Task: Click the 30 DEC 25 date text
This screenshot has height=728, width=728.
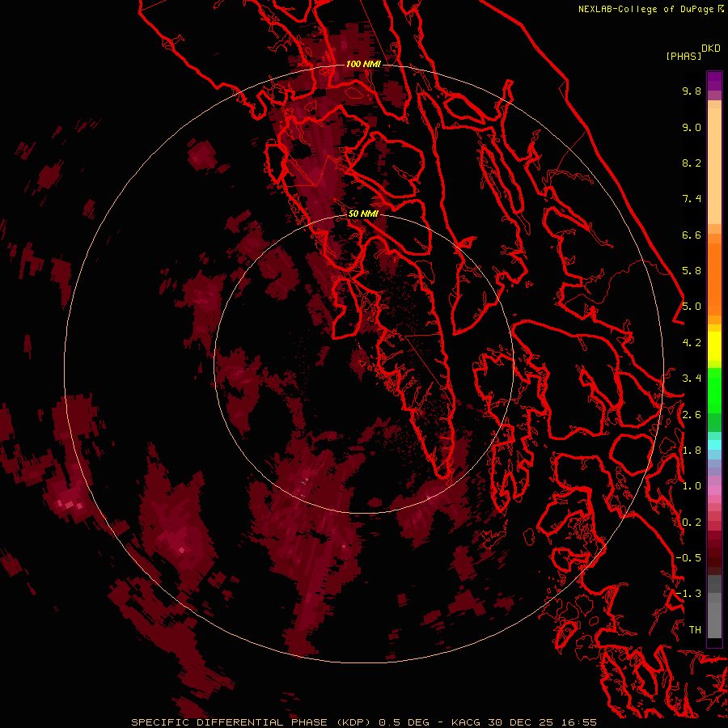Action: point(519,722)
